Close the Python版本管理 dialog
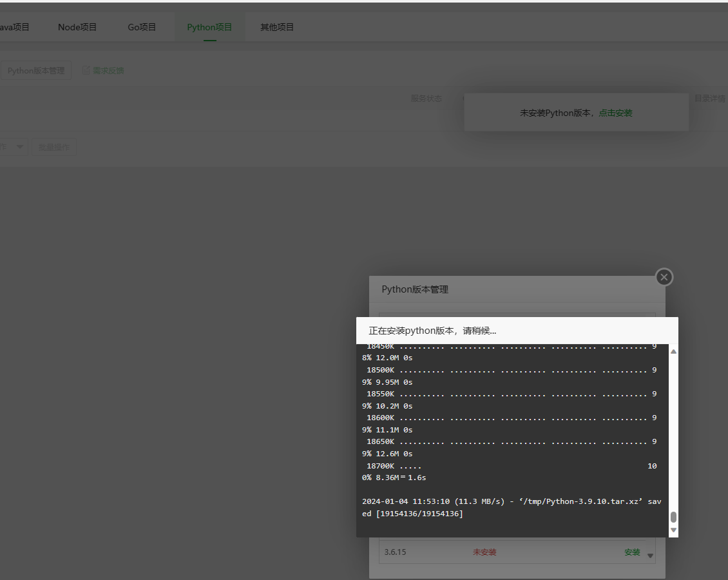This screenshot has width=728, height=580. pos(664,277)
